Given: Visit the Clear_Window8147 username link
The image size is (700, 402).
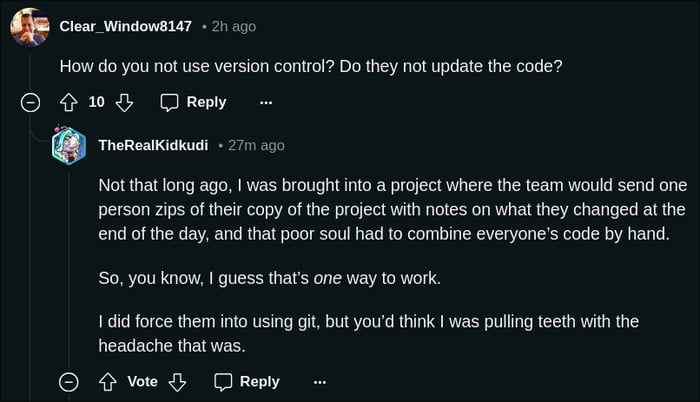Looking at the screenshot, I should 125,27.
